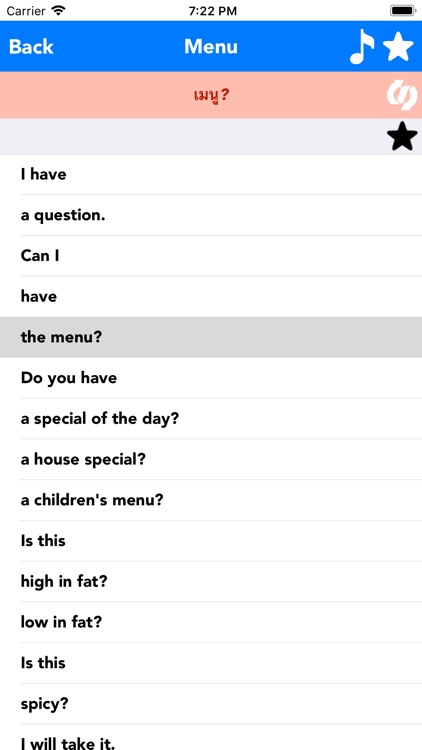Image resolution: width=422 pixels, height=750 pixels.
Task: Select "a children's menu?" phrase
Action: [x=211, y=500]
